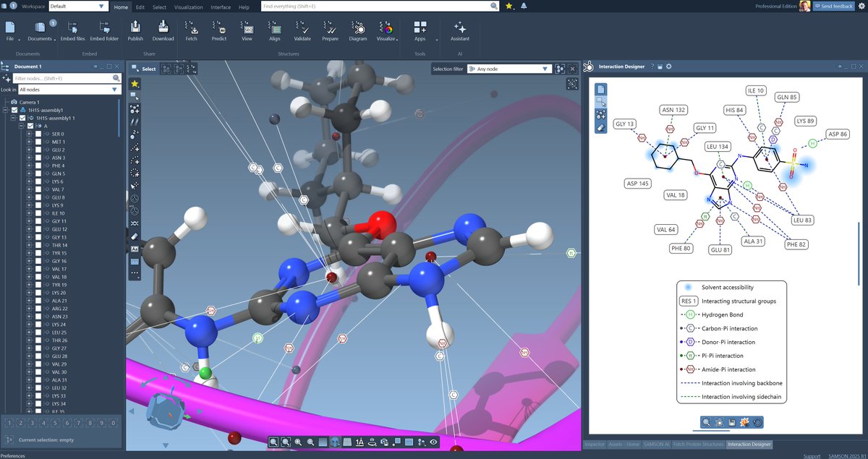The height and width of the screenshot is (459, 868).
Task: Click the yellow favorites star beside search
Action: click(509, 6)
